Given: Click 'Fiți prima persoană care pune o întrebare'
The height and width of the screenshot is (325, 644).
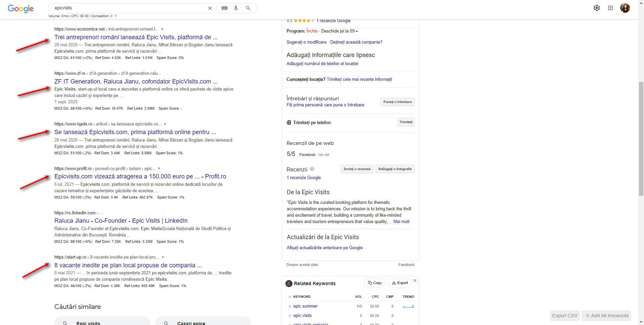Looking at the screenshot, I should pyautogui.click(x=325, y=105).
